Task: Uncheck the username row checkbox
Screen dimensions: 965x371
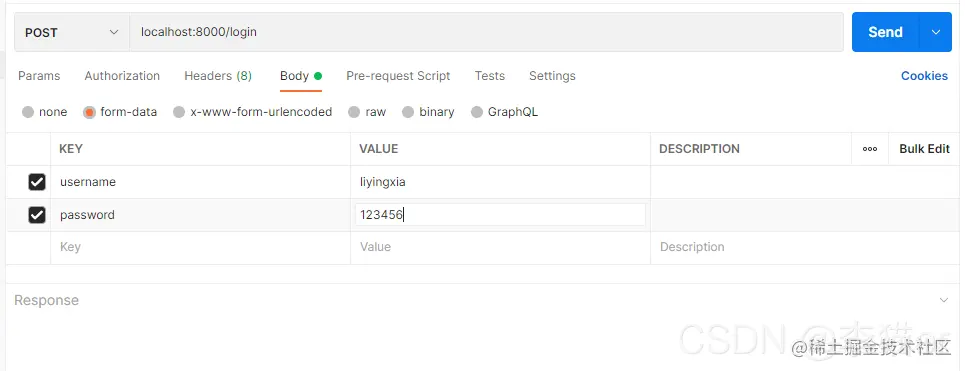Action: pos(37,182)
